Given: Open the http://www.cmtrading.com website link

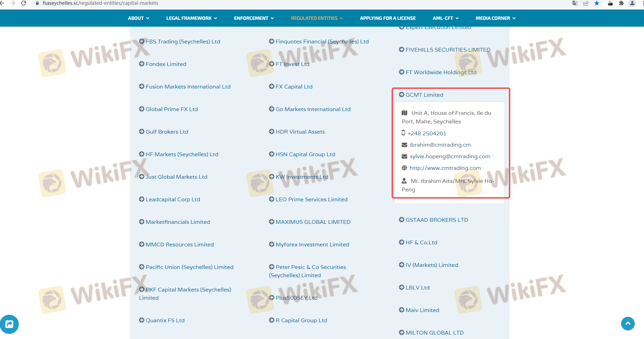Looking at the screenshot, I should [x=445, y=168].
